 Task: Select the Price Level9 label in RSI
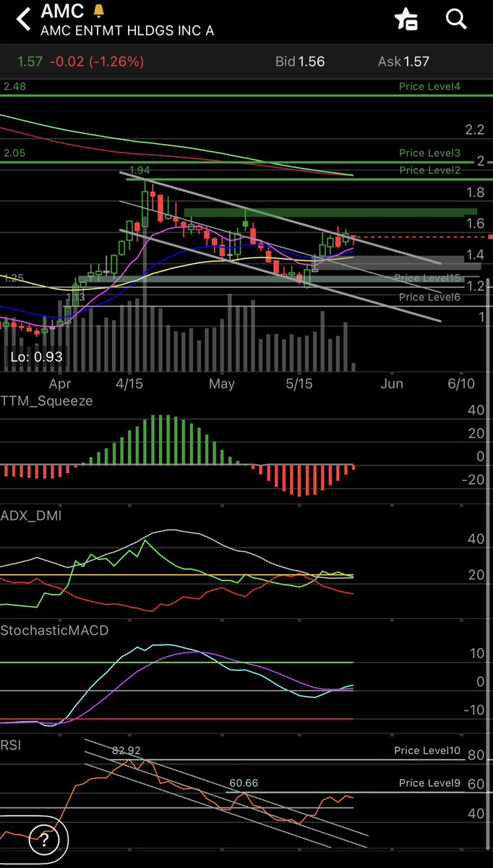point(429,783)
